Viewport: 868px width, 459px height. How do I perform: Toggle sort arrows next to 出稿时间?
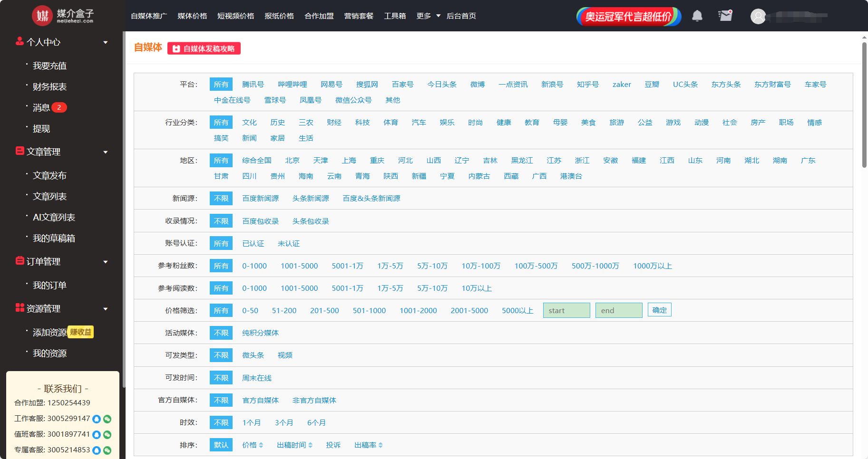pyautogui.click(x=310, y=445)
